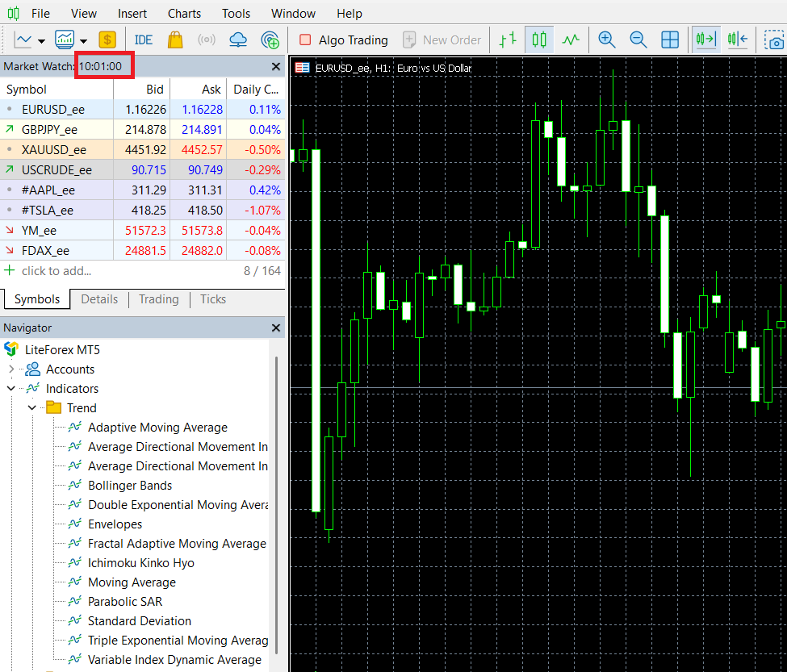Select the Symbols tab

point(37,299)
